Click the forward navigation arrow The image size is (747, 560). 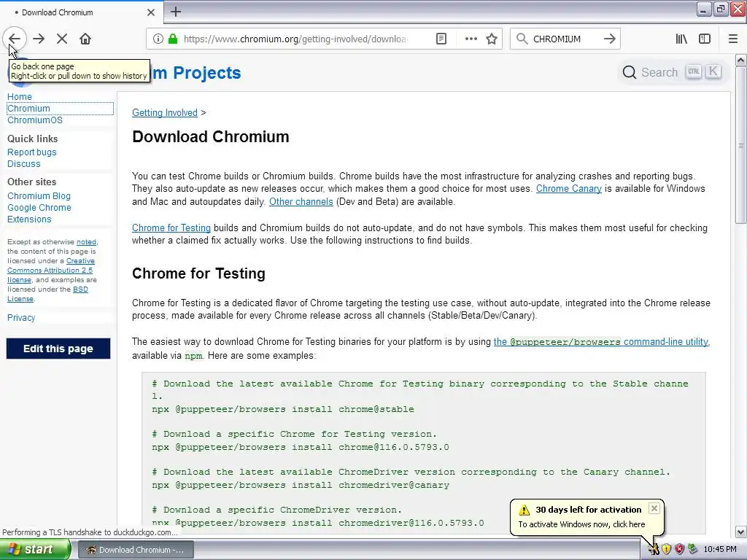tap(39, 39)
